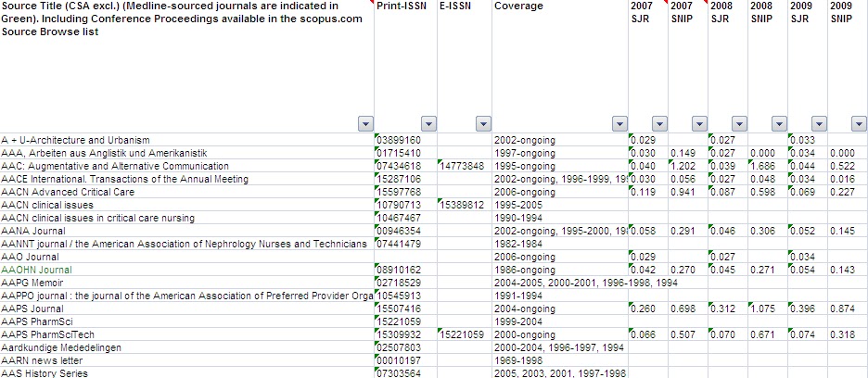Select the AAPS PharmSci 1999-2004 title cell
Image resolution: width=868 pixels, height=378 pixels.
click(187, 321)
